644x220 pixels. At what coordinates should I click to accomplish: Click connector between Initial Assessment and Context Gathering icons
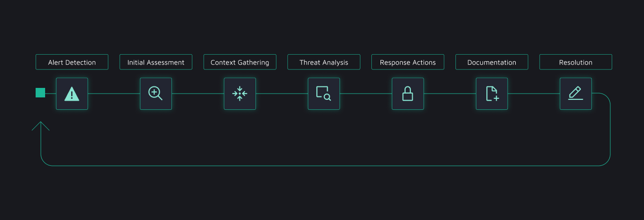coord(198,94)
